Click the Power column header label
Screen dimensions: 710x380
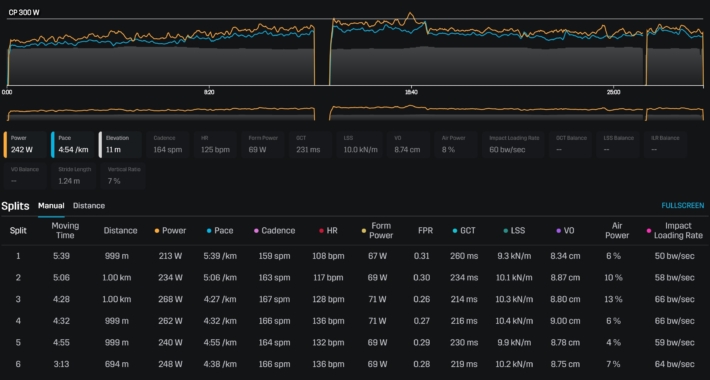click(174, 231)
